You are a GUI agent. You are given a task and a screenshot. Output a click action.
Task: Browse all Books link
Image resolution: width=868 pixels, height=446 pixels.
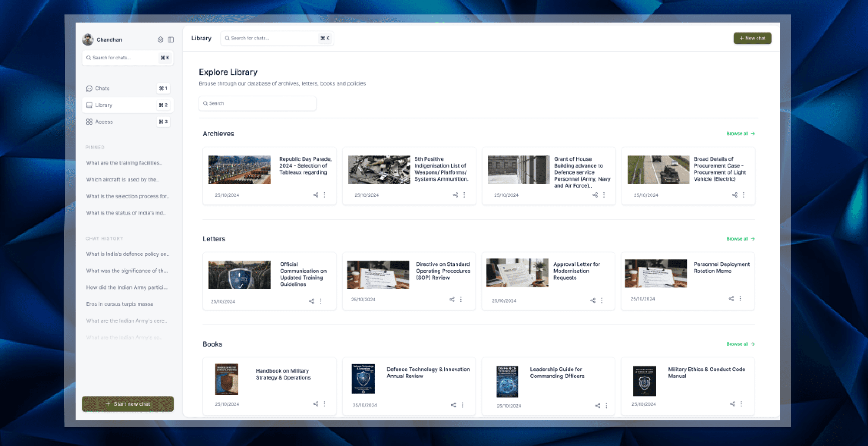click(x=740, y=344)
